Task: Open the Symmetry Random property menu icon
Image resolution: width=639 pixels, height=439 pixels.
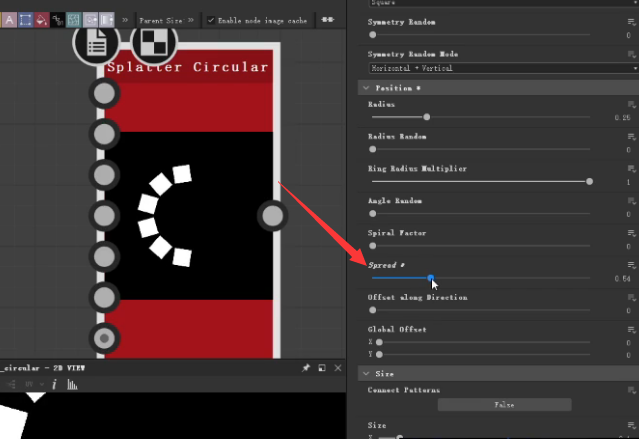Action: (x=632, y=22)
